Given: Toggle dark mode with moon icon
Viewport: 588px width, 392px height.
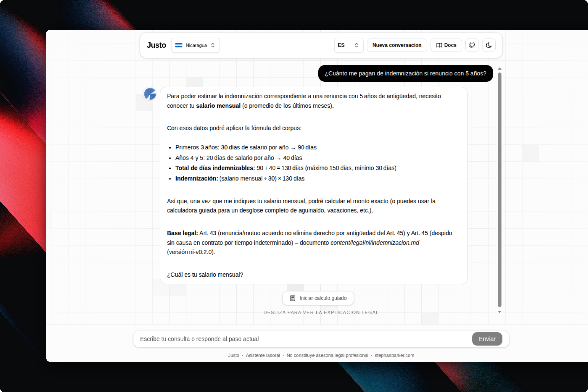Looking at the screenshot, I should 488,45.
